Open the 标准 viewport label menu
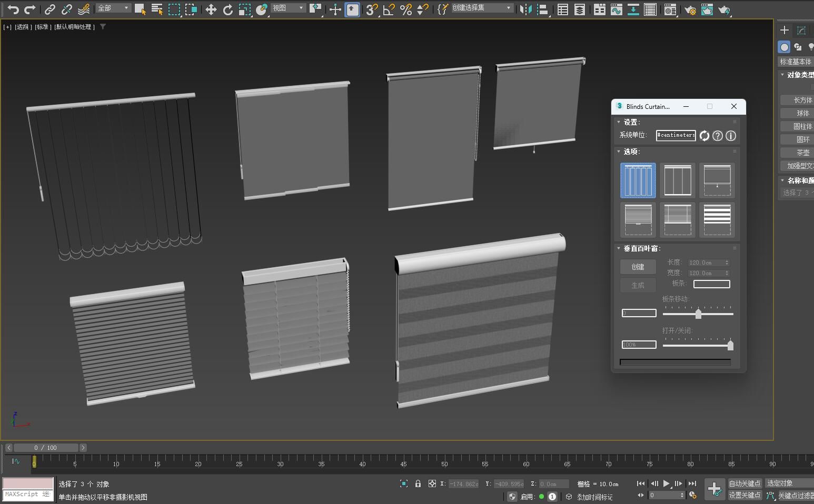Image resolution: width=814 pixels, height=504 pixels. point(43,27)
